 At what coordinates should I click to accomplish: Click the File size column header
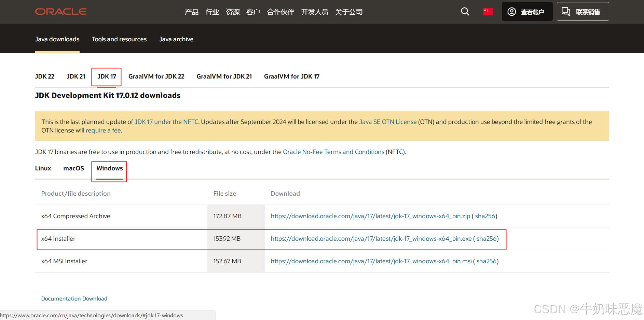tap(224, 194)
